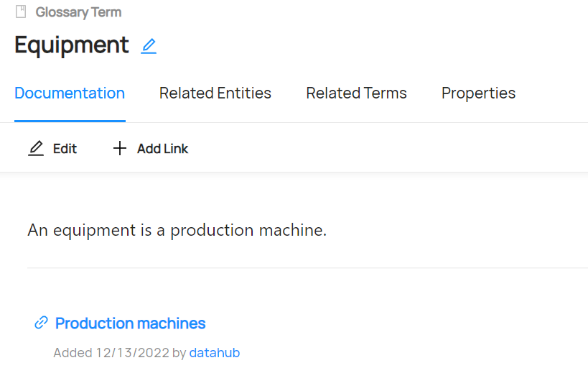Viewport: 588px width, 368px height.
Task: Click the Glossary Term breadcrumb label
Action: point(78,12)
